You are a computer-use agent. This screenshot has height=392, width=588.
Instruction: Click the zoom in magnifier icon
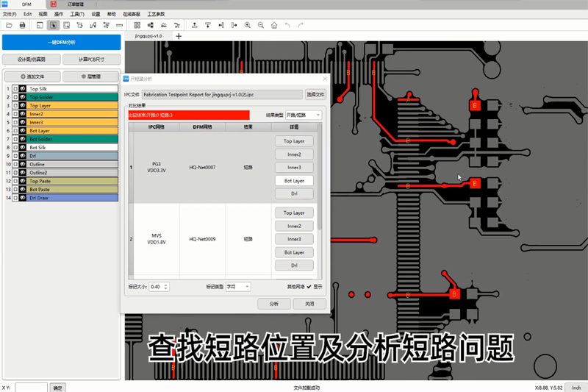pos(248,25)
